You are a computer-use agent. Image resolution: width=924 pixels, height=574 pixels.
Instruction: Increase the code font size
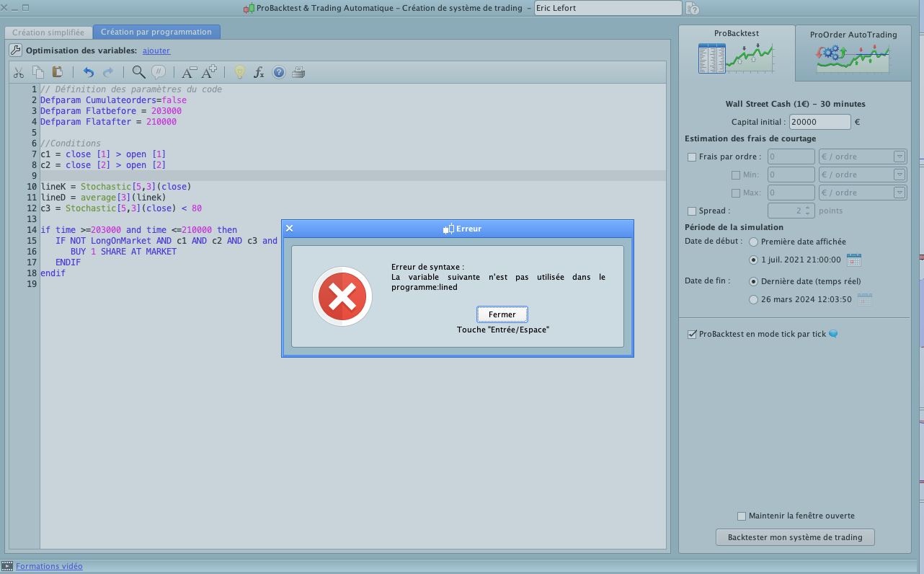[209, 72]
